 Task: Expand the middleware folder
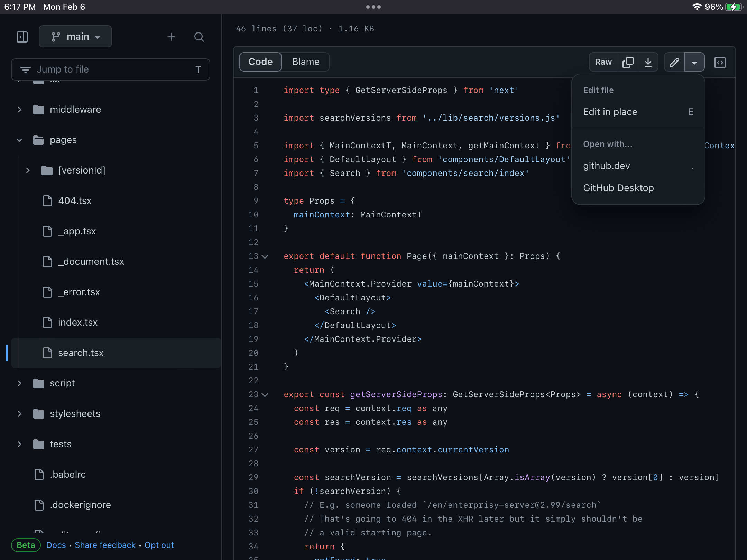(x=20, y=110)
